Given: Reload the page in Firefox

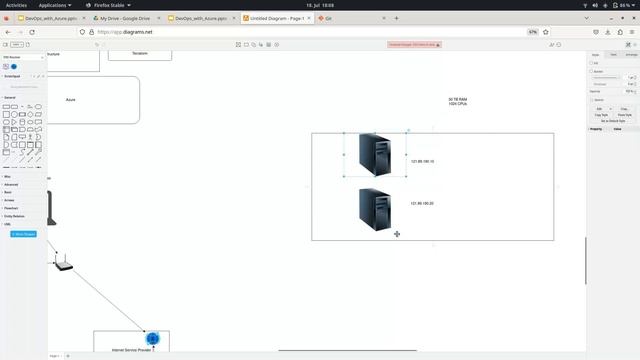Looking at the screenshot, I should pyautogui.click(x=32, y=32).
